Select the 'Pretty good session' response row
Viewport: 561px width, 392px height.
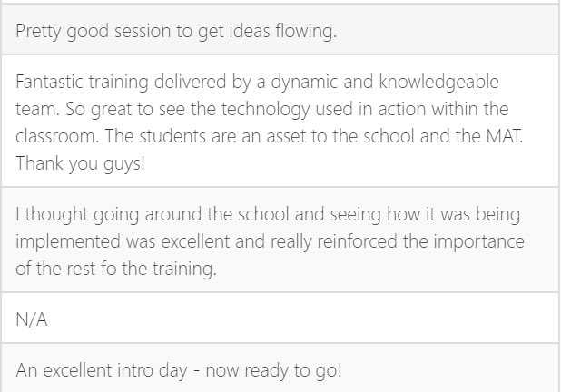click(x=280, y=29)
